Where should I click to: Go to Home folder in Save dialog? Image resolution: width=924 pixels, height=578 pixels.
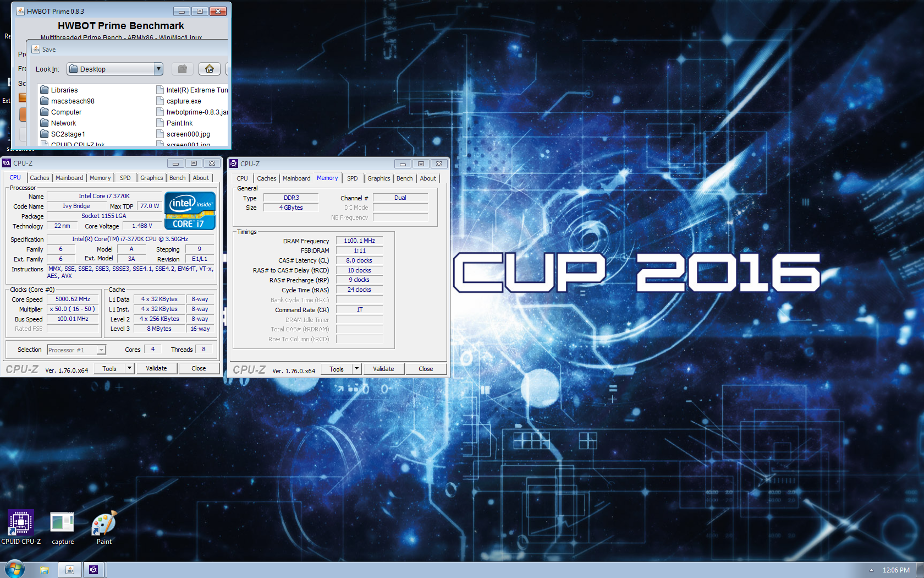coord(210,69)
